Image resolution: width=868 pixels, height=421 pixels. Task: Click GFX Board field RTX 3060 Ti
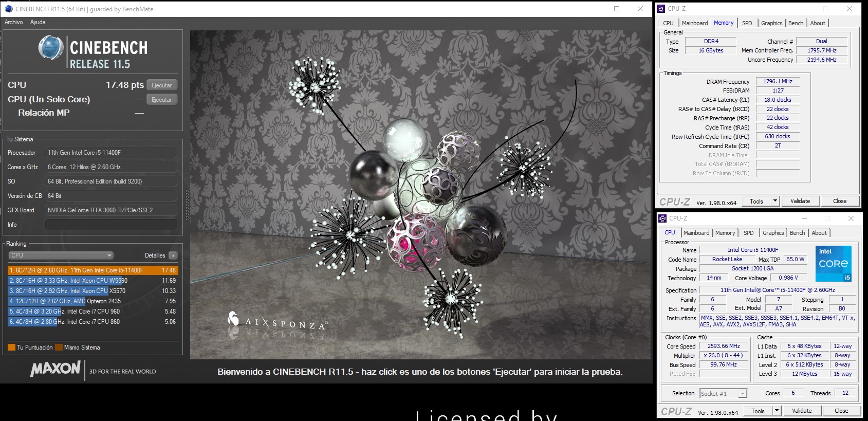coord(111,210)
